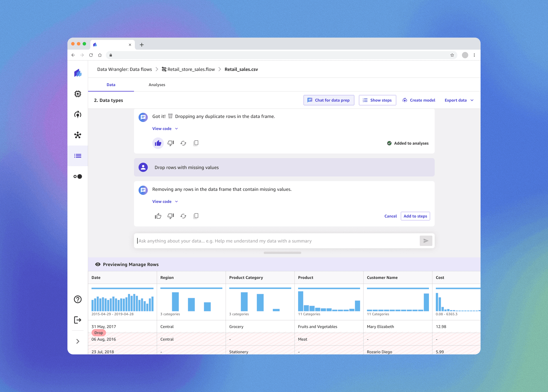
Task: Open the Help question mark icon
Action: pyautogui.click(x=78, y=299)
